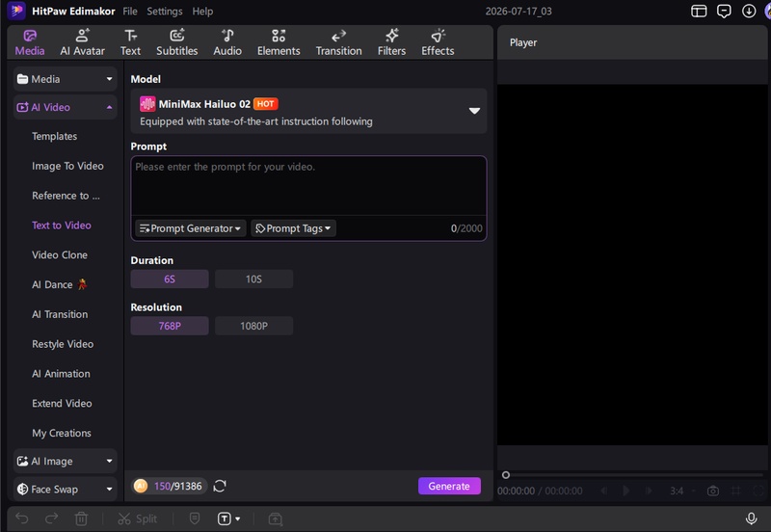Open AI Animation
The width and height of the screenshot is (771, 532).
(61, 374)
